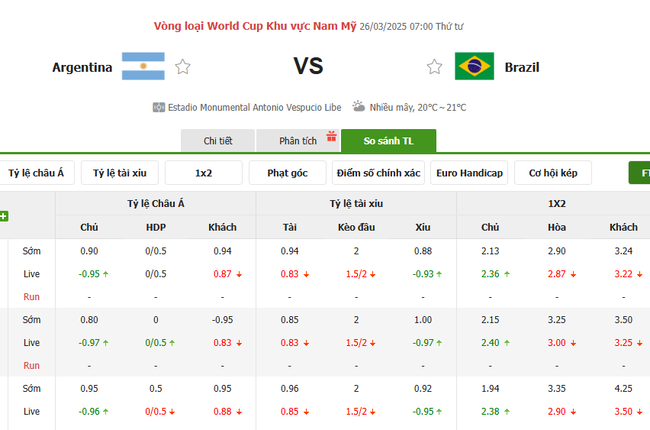Click the Argentina flag icon
Screen dimensions: 650x430
[x=143, y=67]
